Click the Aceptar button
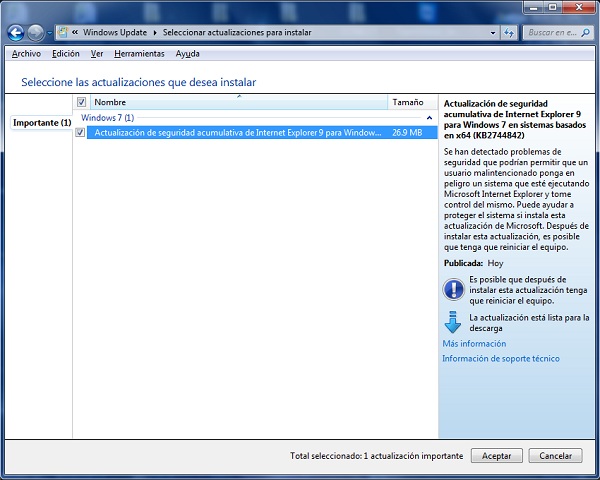This screenshot has height=480, width=600. pyautogui.click(x=496, y=456)
